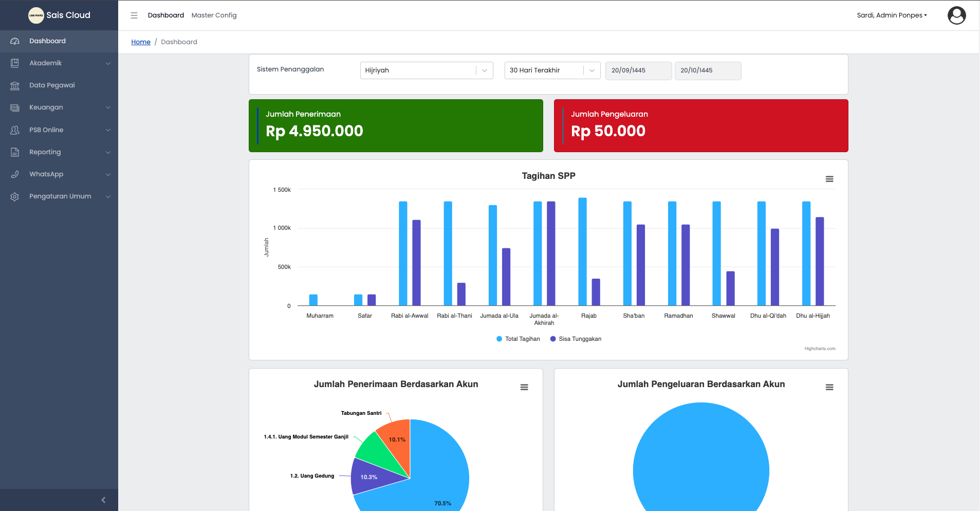Expand the Pengaturan Umum menu chevron

(108, 196)
